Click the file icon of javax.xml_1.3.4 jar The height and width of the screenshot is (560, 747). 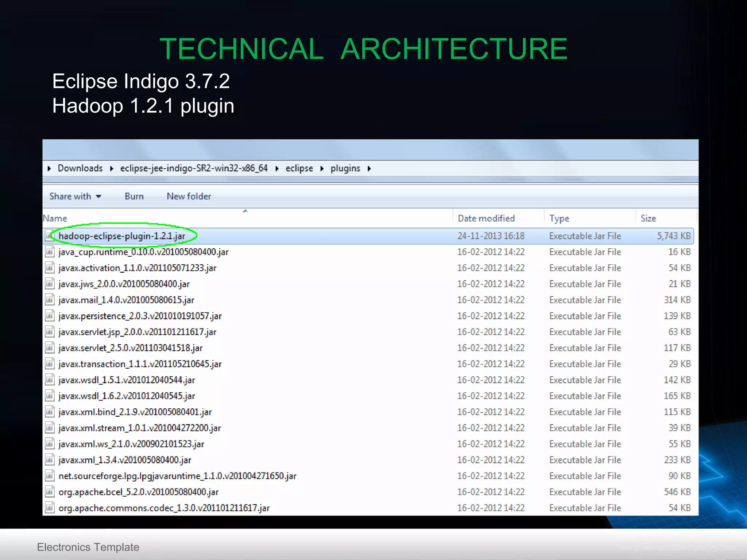tap(50, 460)
